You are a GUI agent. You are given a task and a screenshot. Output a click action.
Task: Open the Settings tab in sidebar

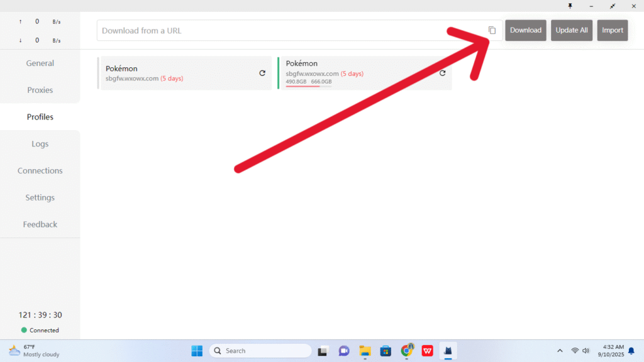40,197
